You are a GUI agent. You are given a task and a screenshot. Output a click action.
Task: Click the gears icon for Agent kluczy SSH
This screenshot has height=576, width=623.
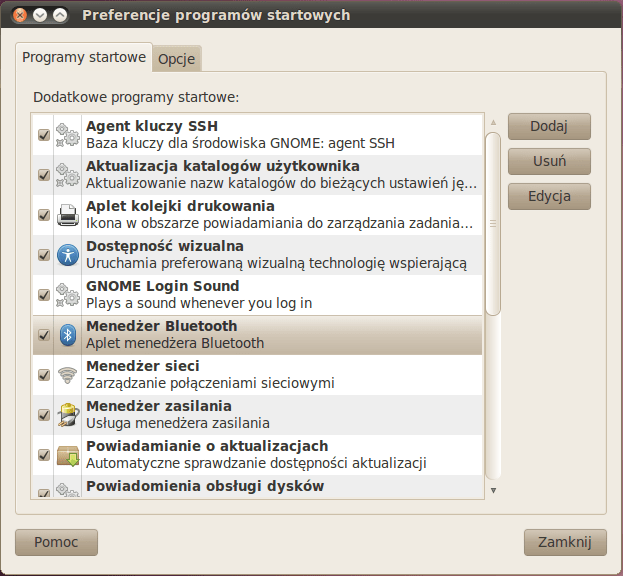68,135
